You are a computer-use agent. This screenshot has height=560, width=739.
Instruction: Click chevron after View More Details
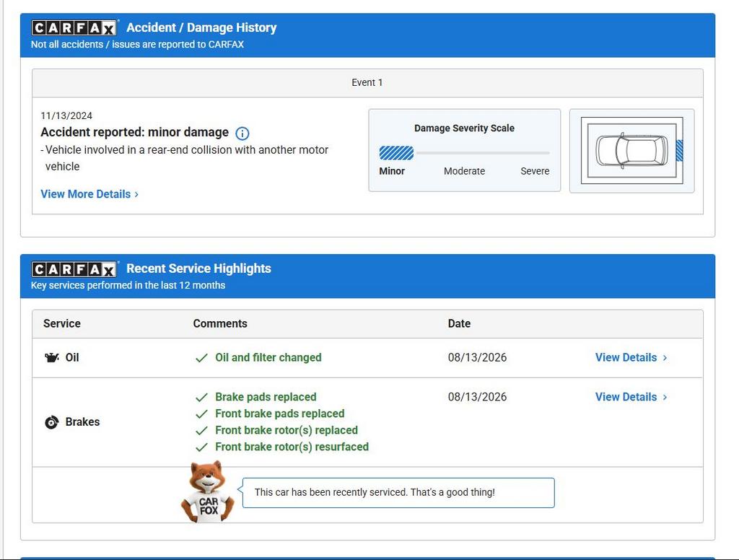[136, 194]
